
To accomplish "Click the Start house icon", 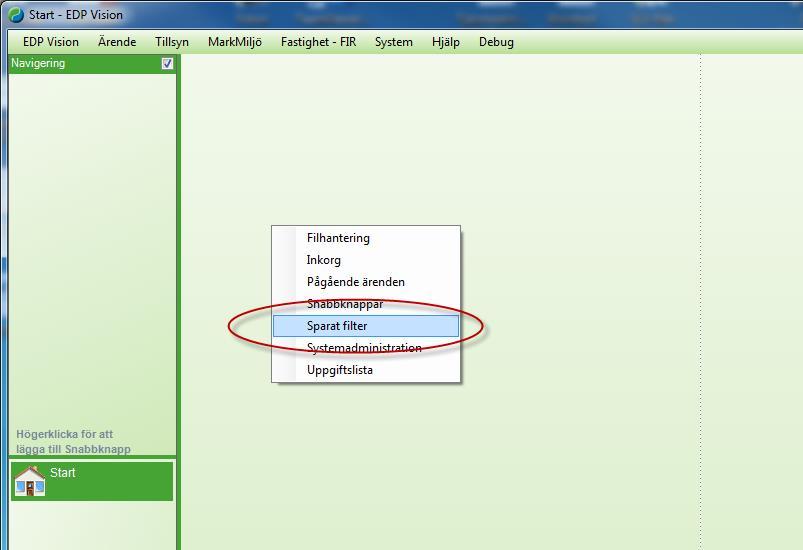I will [30, 481].
